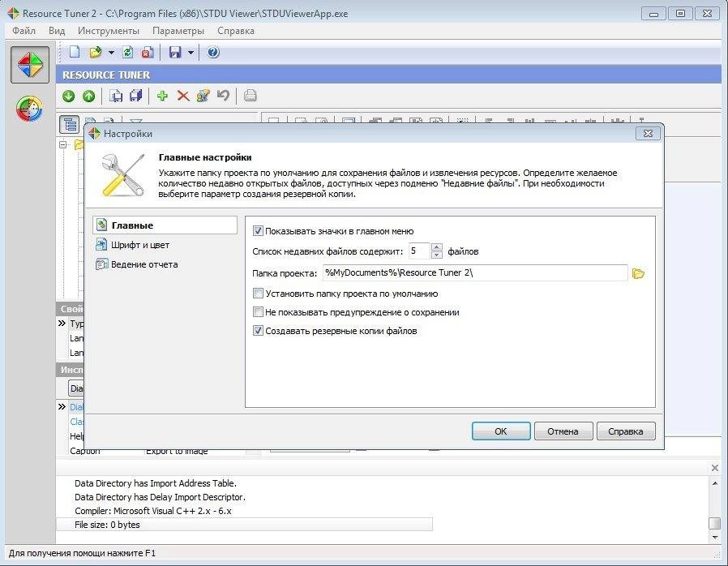Select log line 'Data Directory has Import Address Table.'

(156, 483)
